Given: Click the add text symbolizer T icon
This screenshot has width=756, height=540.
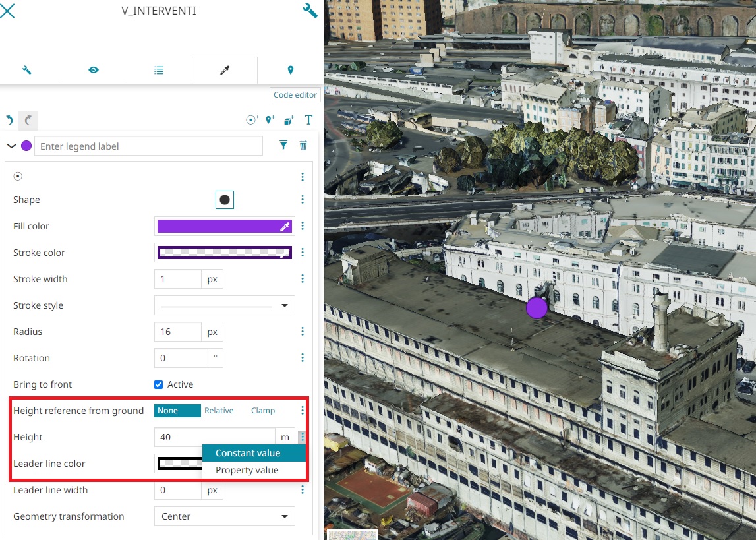Looking at the screenshot, I should point(308,120).
